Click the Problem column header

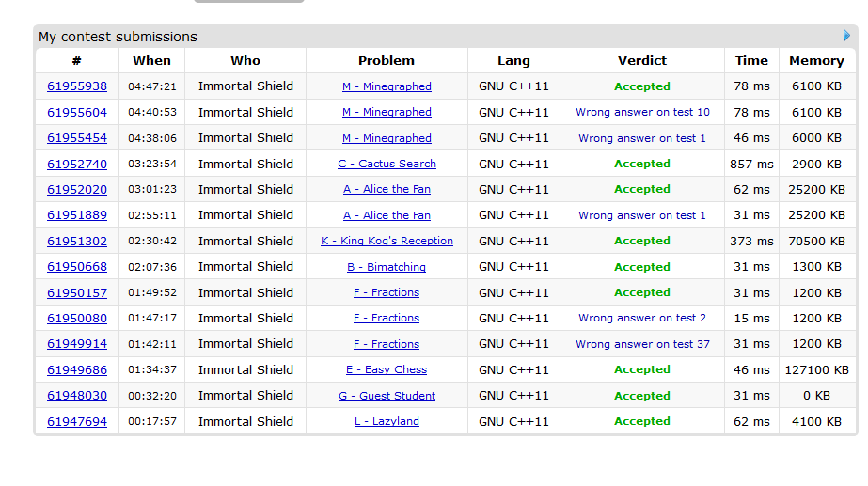pos(387,60)
